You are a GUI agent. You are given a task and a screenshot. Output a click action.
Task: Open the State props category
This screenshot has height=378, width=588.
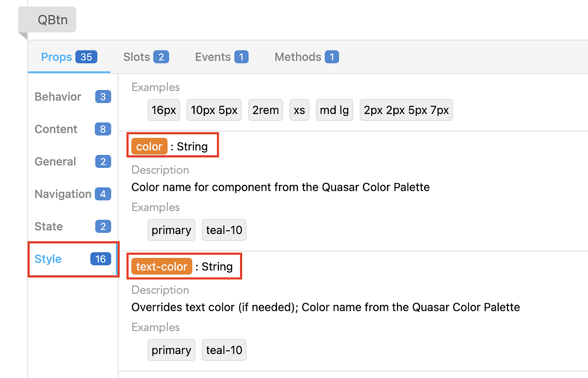[x=73, y=226]
